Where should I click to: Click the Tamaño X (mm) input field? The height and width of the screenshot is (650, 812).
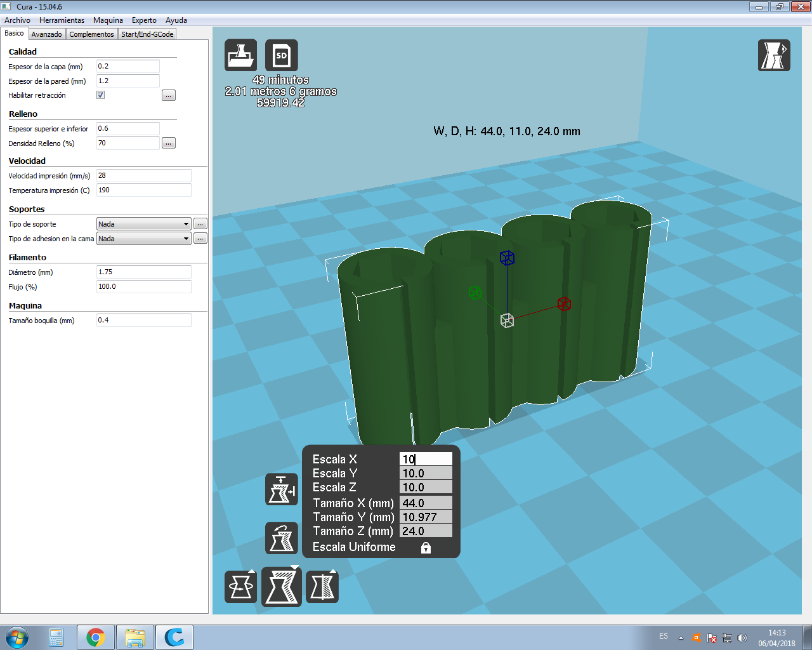426,503
